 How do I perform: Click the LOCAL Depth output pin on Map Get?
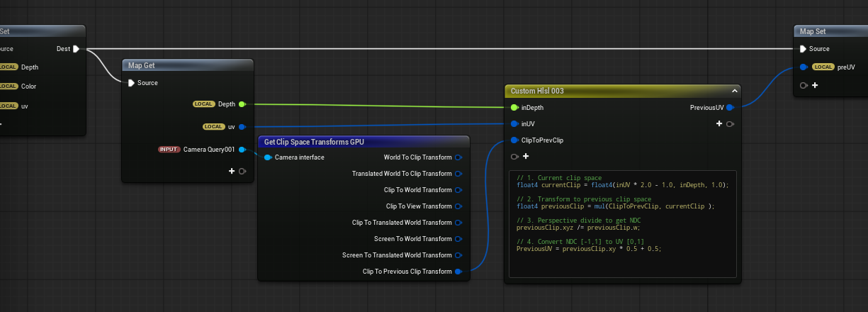click(x=242, y=104)
